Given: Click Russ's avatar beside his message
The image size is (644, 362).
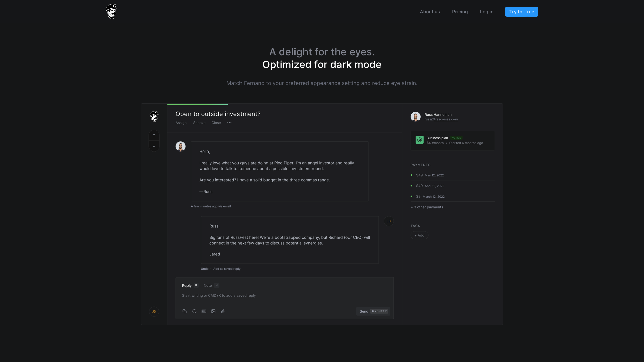Looking at the screenshot, I should point(181,146).
